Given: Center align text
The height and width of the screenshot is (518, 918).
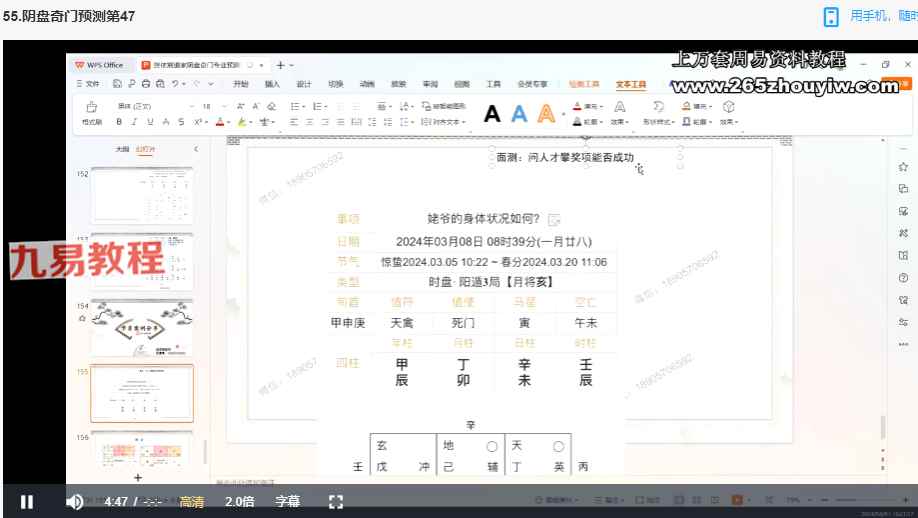Looking at the screenshot, I should click(x=310, y=122).
